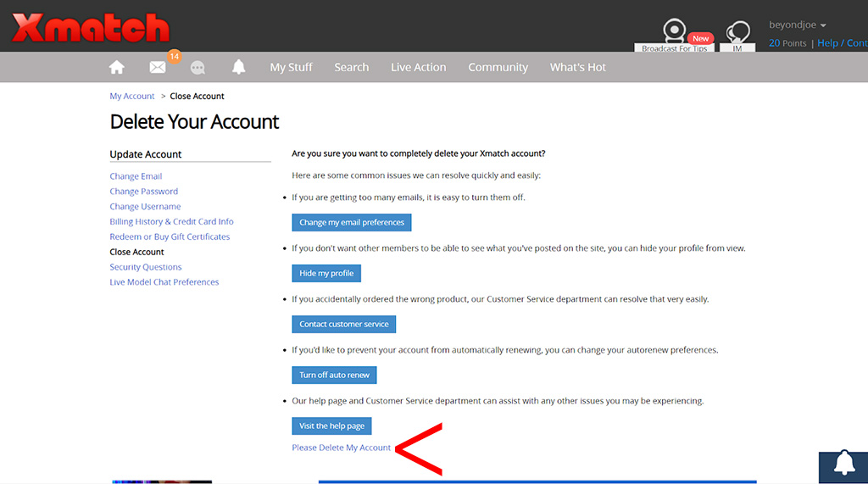The width and height of the screenshot is (868, 484).
Task: Go to My Account breadcrumb
Action: (131, 96)
